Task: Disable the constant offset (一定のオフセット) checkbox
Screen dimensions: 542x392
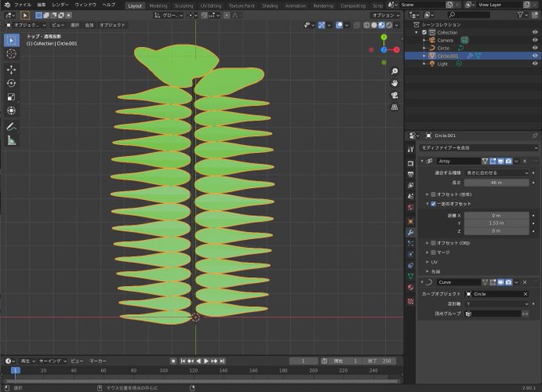Action: coord(433,204)
